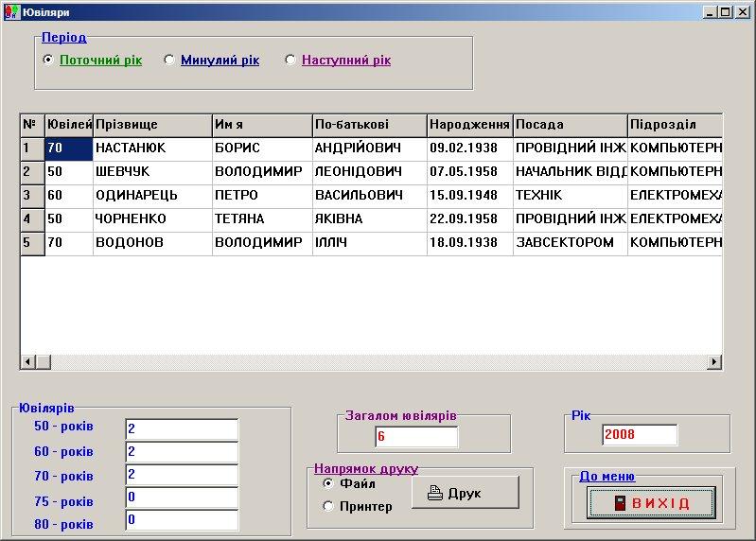Click the left arrow of horizontal scrollbar
This screenshot has width=756, height=541.
28,361
